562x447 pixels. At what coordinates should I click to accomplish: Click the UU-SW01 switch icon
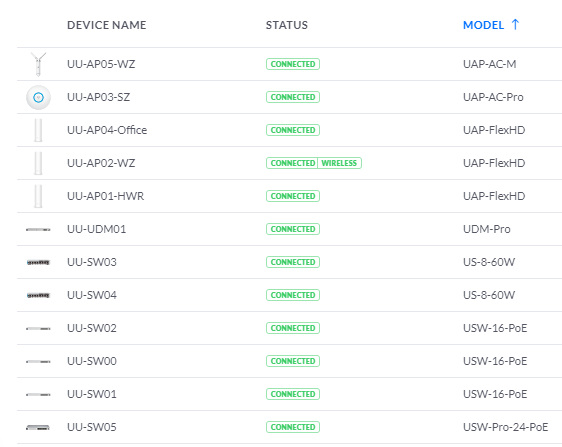click(x=38, y=394)
